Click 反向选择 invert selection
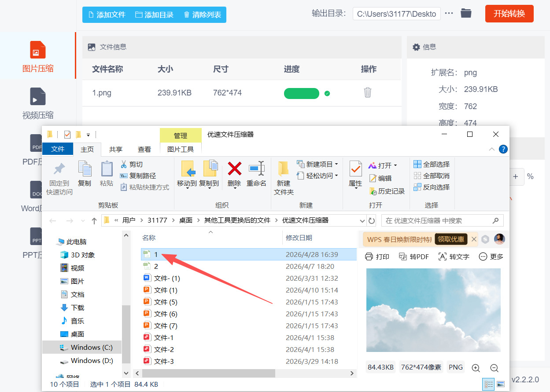The image size is (550, 392). tap(432, 187)
